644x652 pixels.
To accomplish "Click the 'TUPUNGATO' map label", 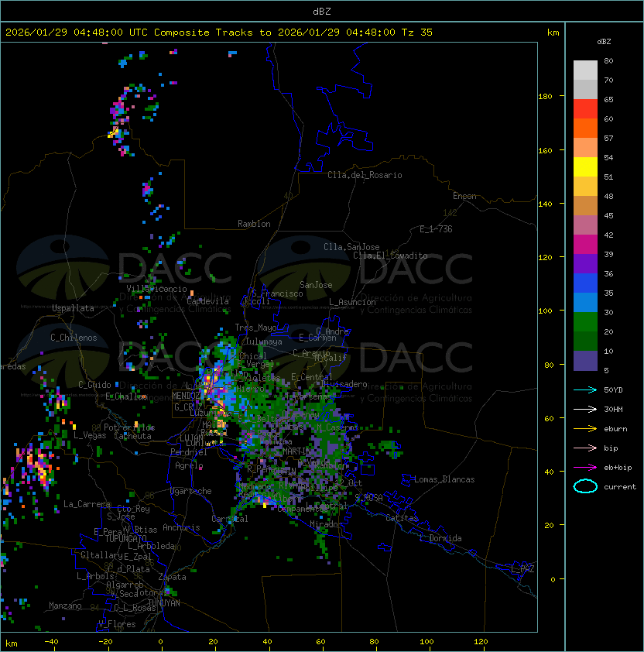I will 125,538.
